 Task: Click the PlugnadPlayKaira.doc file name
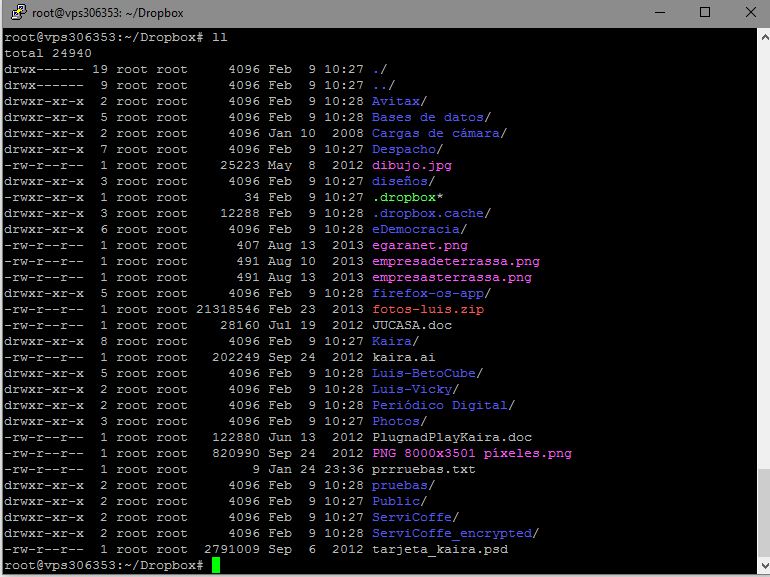click(452, 438)
